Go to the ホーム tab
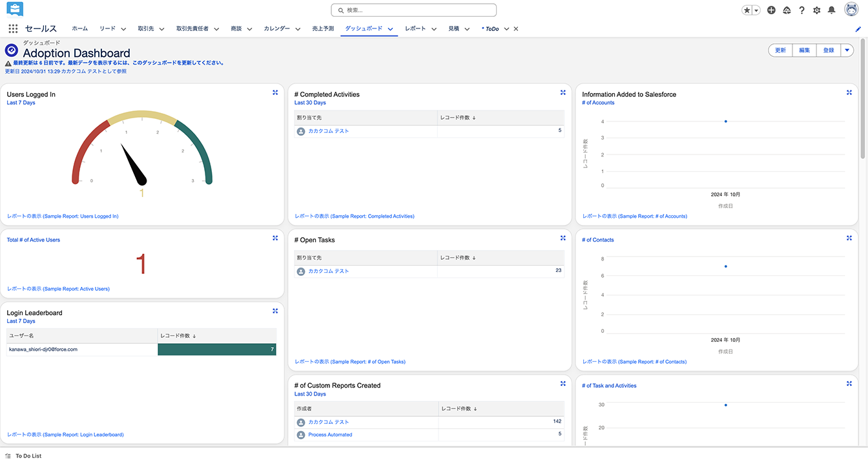This screenshot has width=868, height=464. tap(80, 29)
